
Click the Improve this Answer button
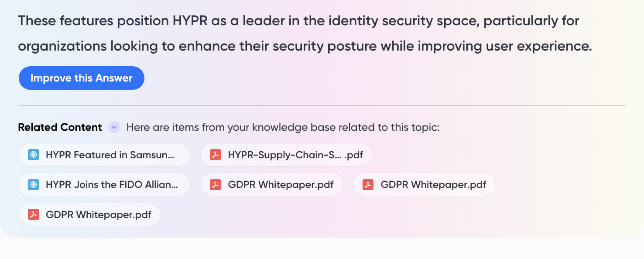(x=81, y=78)
